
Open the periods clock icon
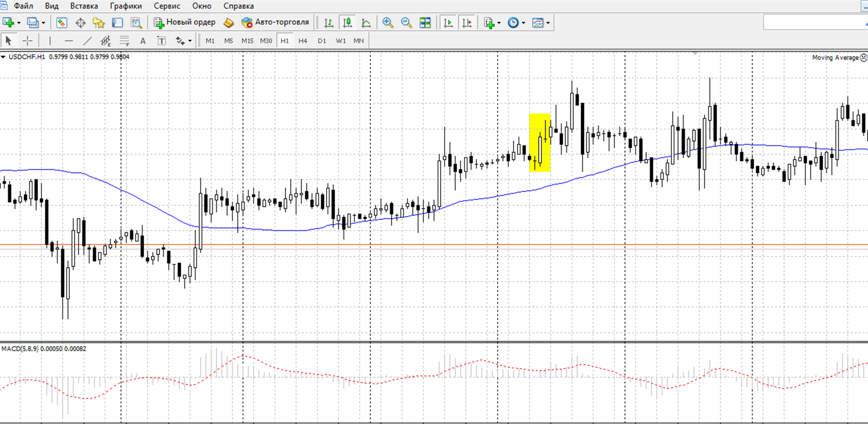pyautogui.click(x=513, y=23)
